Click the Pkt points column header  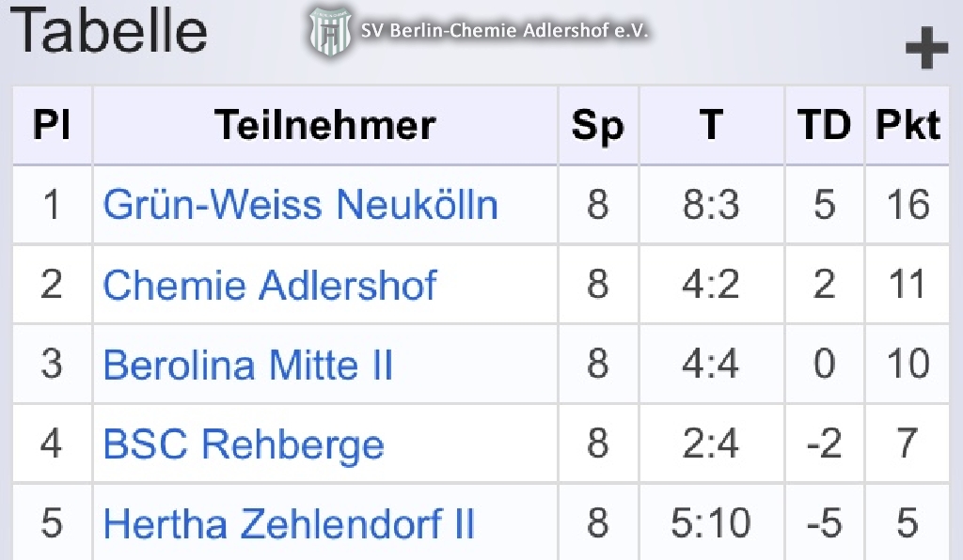(x=908, y=125)
